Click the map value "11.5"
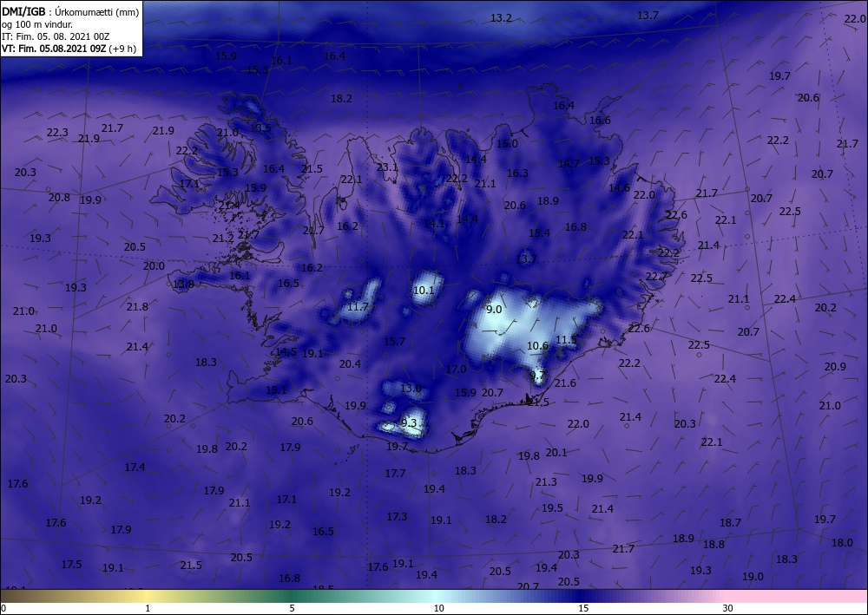 tap(566, 339)
